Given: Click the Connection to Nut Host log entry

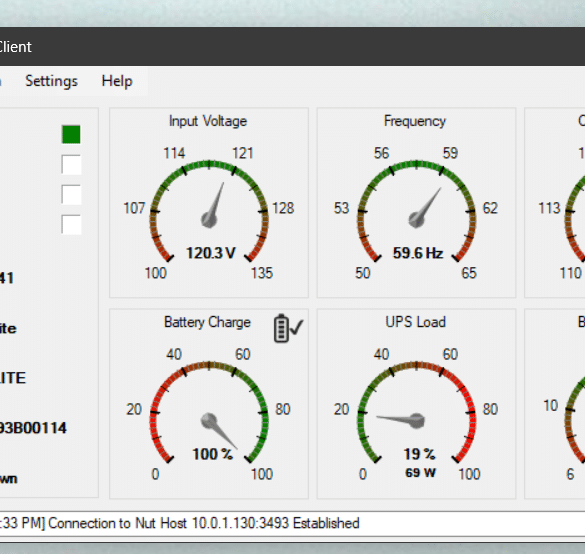Looking at the screenshot, I should click(x=204, y=523).
